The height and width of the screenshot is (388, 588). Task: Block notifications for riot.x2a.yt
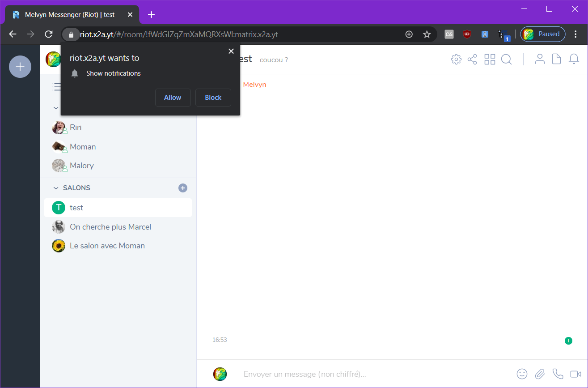(213, 98)
